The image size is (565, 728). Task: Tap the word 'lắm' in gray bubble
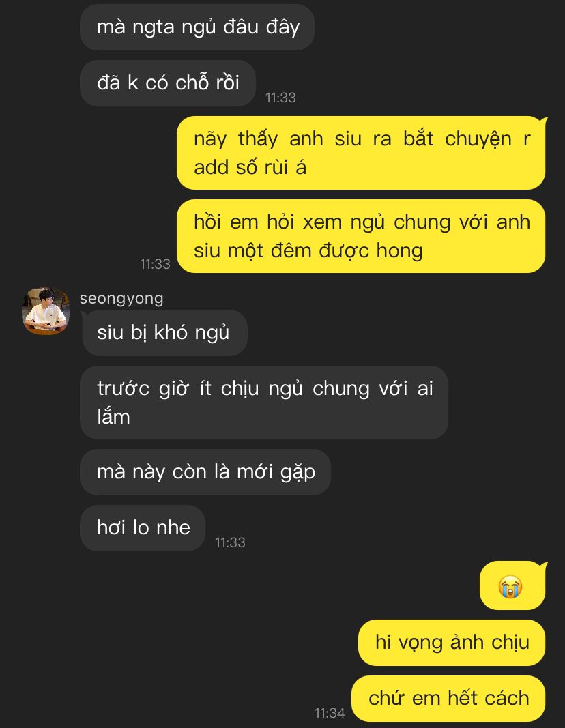click(114, 417)
